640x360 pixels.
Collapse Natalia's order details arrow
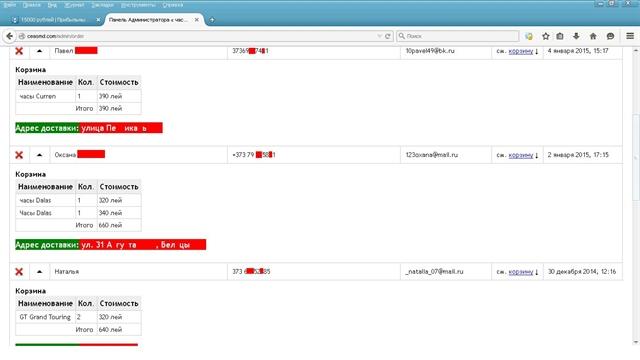[39, 272]
